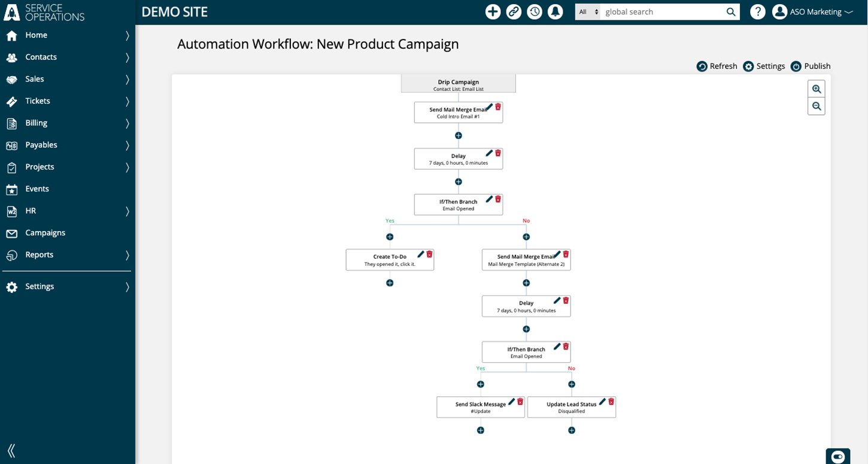Click the search magnifier icon in global search
The image size is (868, 464).
coord(731,12)
